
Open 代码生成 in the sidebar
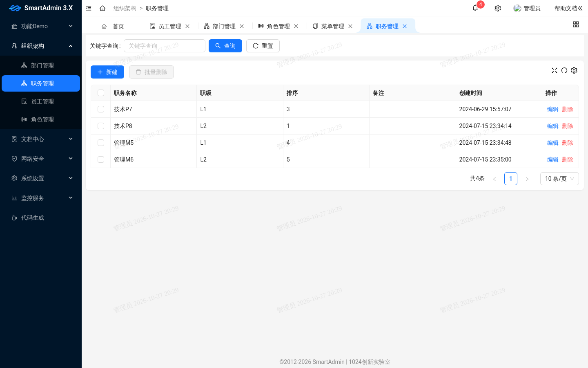(41, 218)
